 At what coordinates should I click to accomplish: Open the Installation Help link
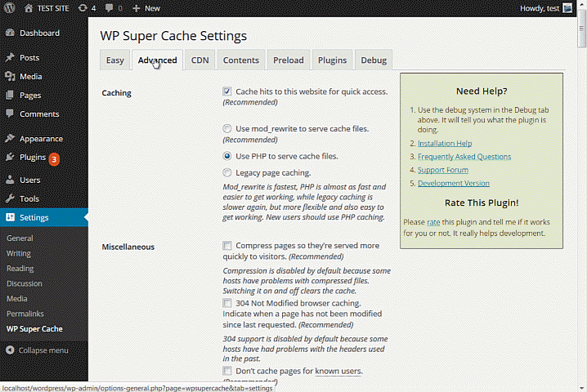click(445, 143)
